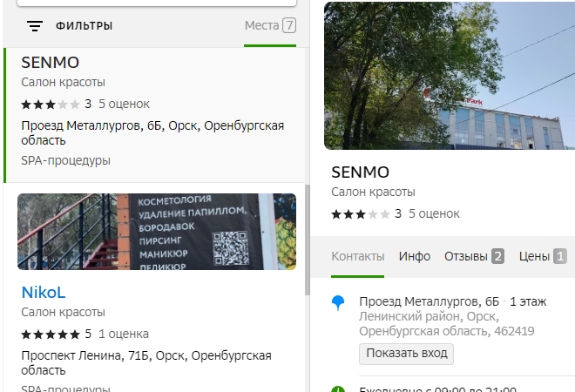Open the ФИЛЬТРЫ filter panel
Viewport: 575px width, 392px height.
(84, 26)
